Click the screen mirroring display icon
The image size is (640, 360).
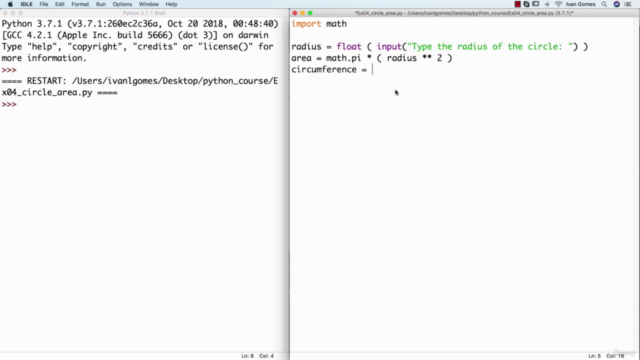tap(536, 4)
